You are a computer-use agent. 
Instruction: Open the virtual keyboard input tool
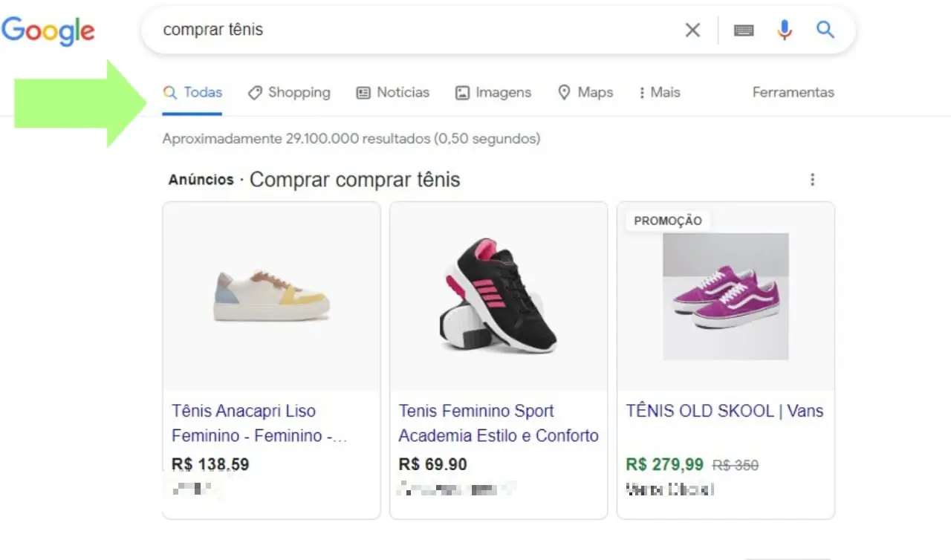(x=744, y=30)
